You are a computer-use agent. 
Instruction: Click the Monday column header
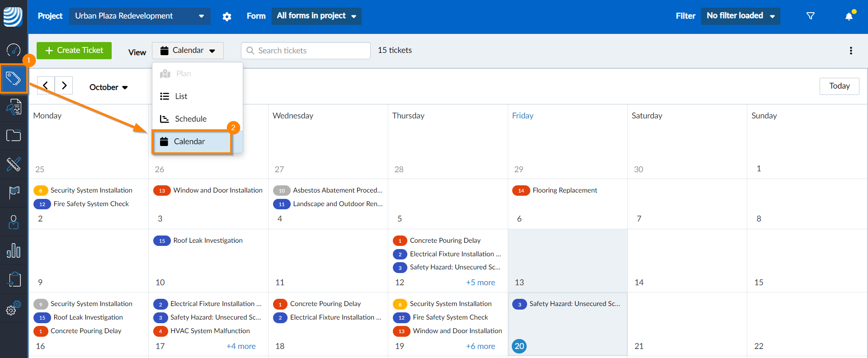[x=47, y=116]
